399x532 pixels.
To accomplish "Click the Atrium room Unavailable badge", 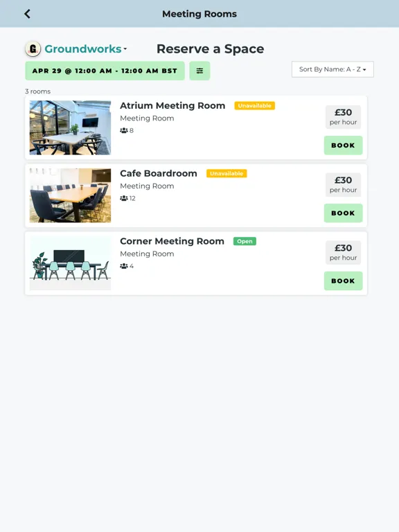I will pyautogui.click(x=254, y=105).
